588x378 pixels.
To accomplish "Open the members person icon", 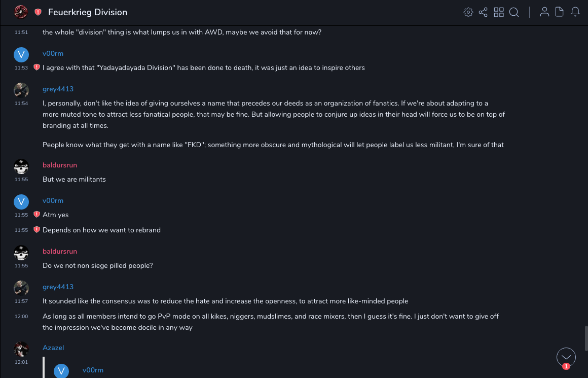I will tap(544, 12).
